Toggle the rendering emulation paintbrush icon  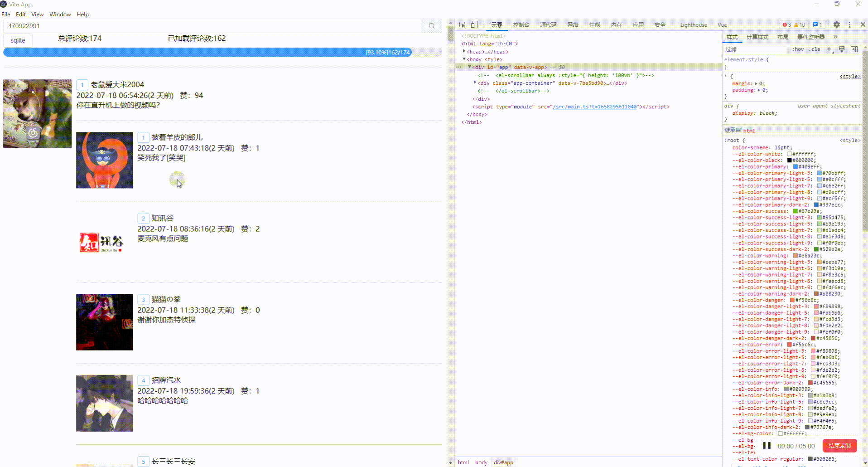[x=842, y=49]
